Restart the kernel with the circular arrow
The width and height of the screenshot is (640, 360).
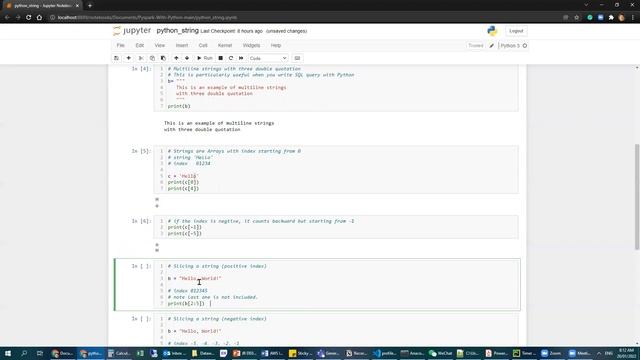(231, 58)
